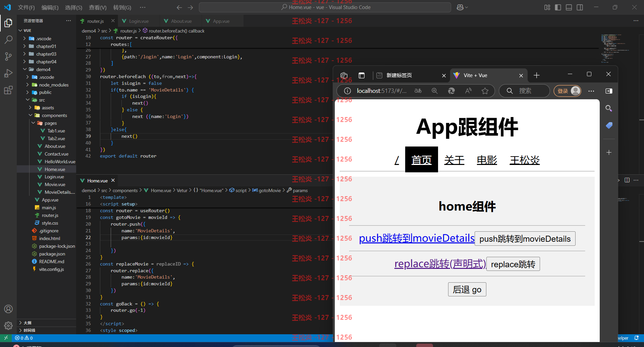Image resolution: width=644 pixels, height=347 pixels.
Task: Click the 关于 navigation link
Action: 454,160
